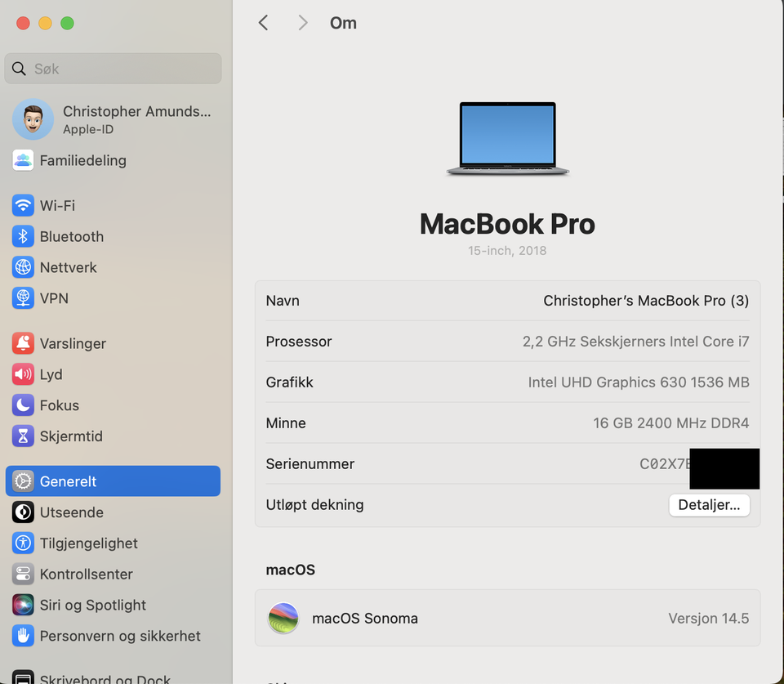
Task: Click the MacBook Pro laptop image
Action: pos(507,139)
